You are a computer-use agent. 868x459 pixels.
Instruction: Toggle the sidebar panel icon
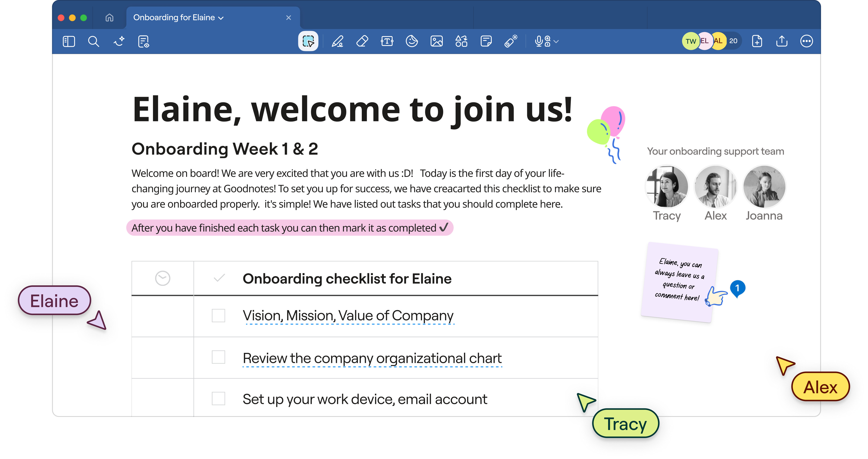[x=69, y=41]
